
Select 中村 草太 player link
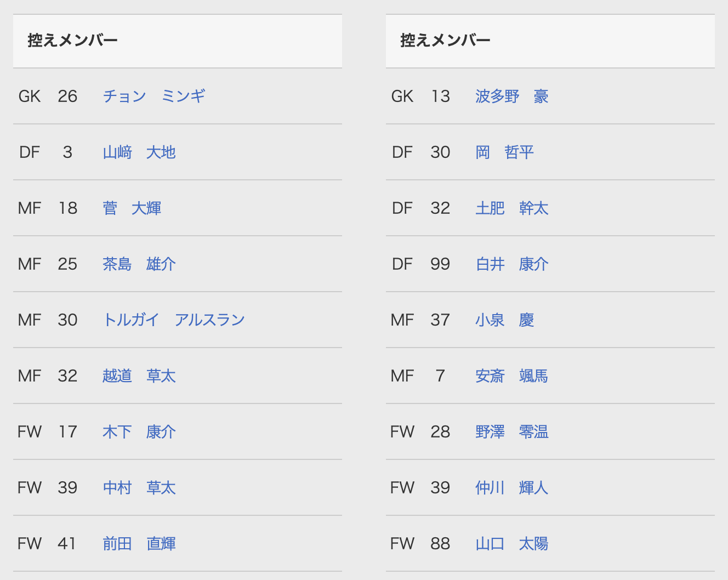[139, 488]
